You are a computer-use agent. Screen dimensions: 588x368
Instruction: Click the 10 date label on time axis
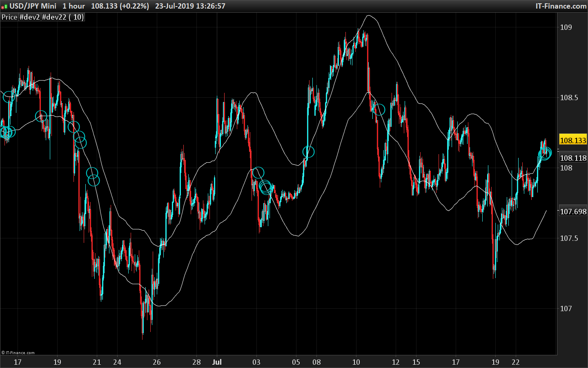coord(356,362)
